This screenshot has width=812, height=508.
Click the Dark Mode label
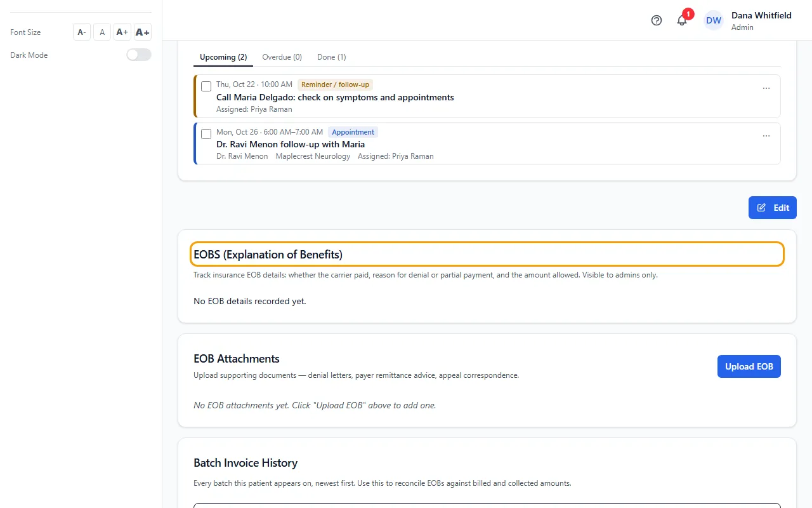click(x=29, y=55)
